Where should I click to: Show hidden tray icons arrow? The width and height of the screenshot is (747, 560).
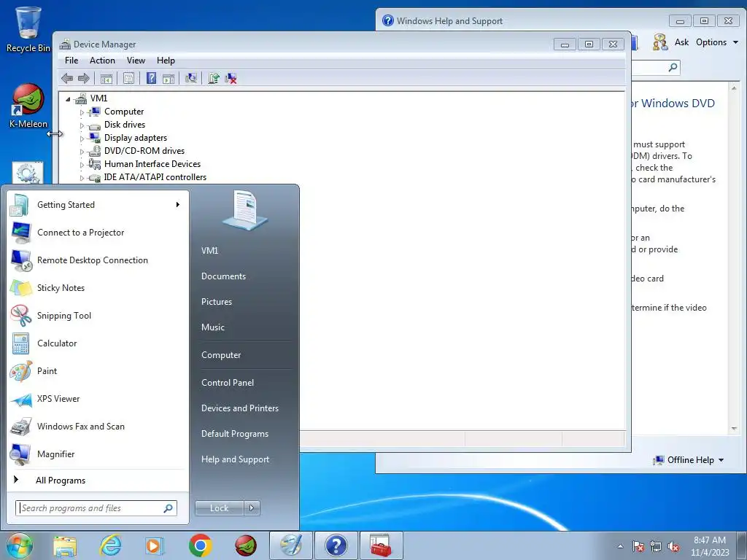tap(620, 547)
